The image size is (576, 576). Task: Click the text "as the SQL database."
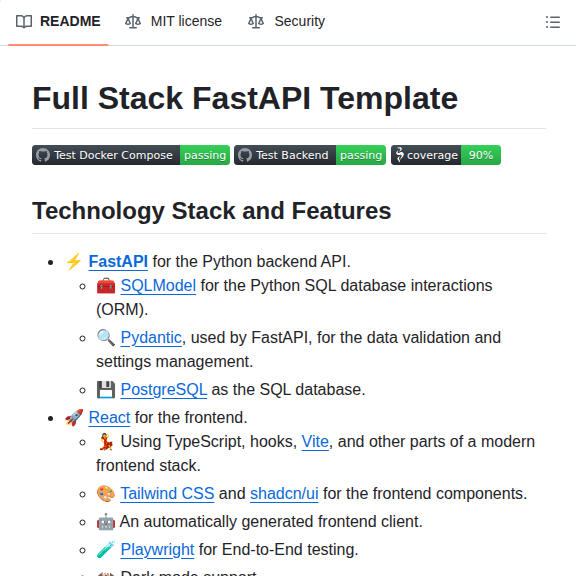click(x=288, y=389)
